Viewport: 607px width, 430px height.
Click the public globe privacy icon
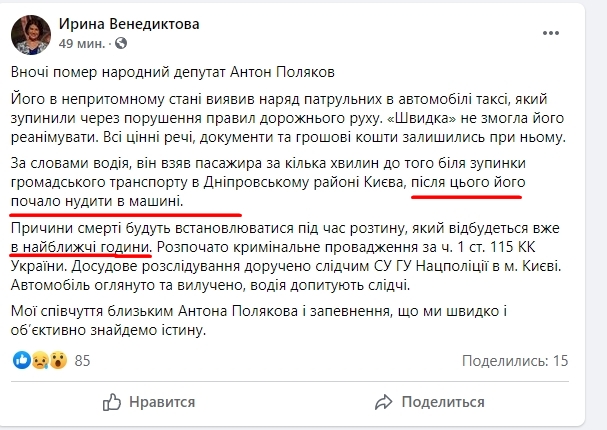pyautogui.click(x=122, y=45)
